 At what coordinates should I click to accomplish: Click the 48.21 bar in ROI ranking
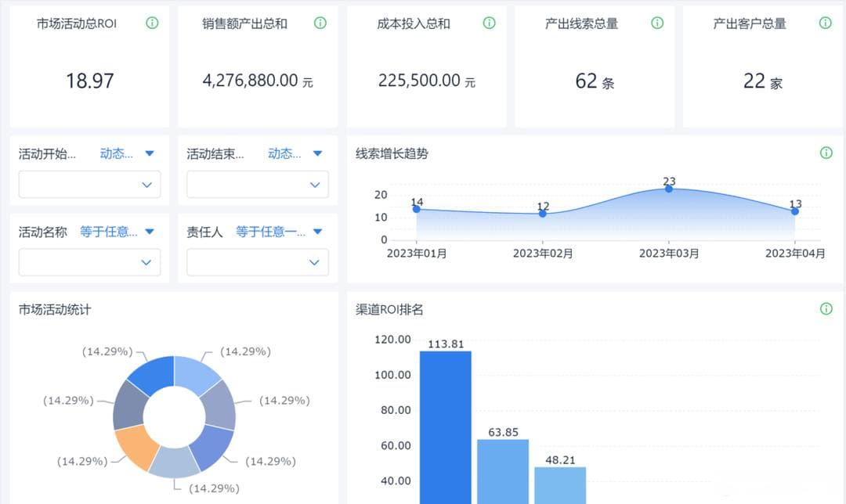560,486
